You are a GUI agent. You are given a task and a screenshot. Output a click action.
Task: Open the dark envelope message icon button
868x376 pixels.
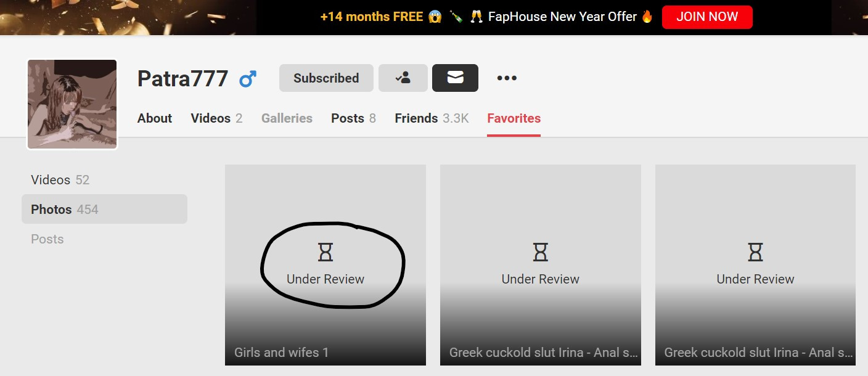click(455, 78)
